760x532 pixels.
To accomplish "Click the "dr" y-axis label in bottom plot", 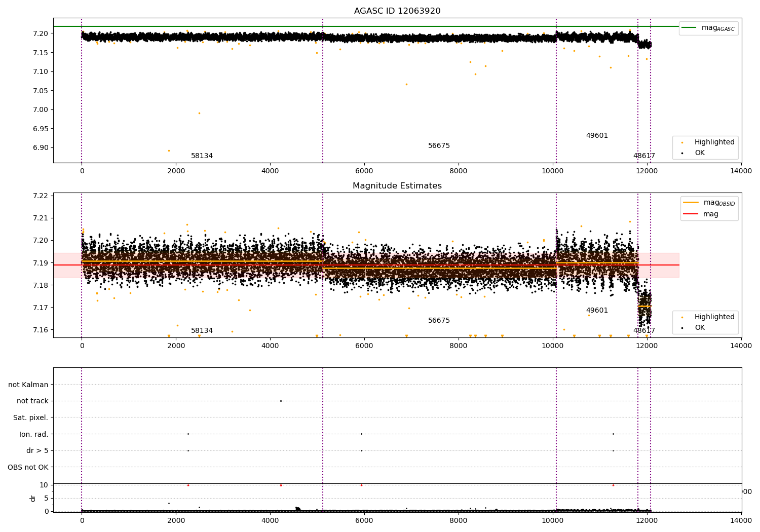I will pyautogui.click(x=33, y=498).
